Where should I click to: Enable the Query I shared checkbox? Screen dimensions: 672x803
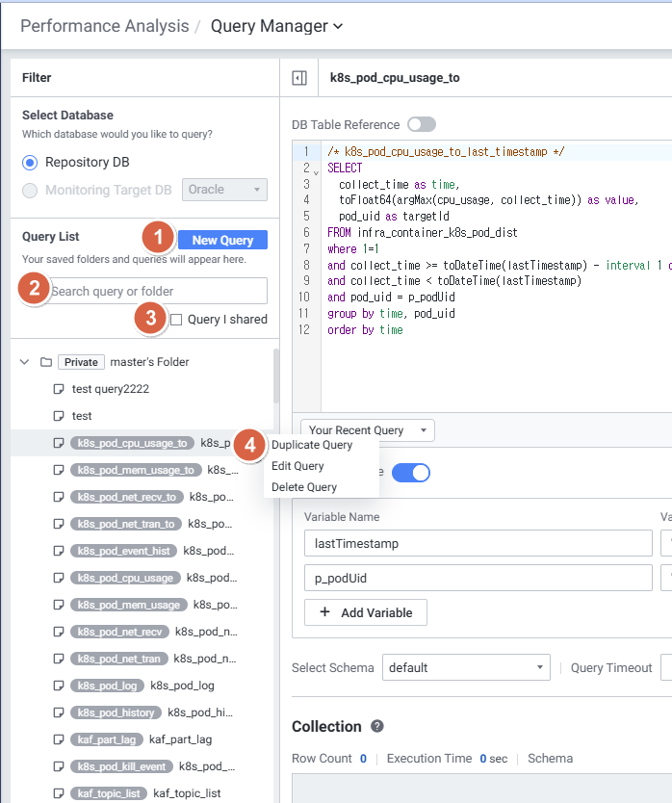coord(175,320)
